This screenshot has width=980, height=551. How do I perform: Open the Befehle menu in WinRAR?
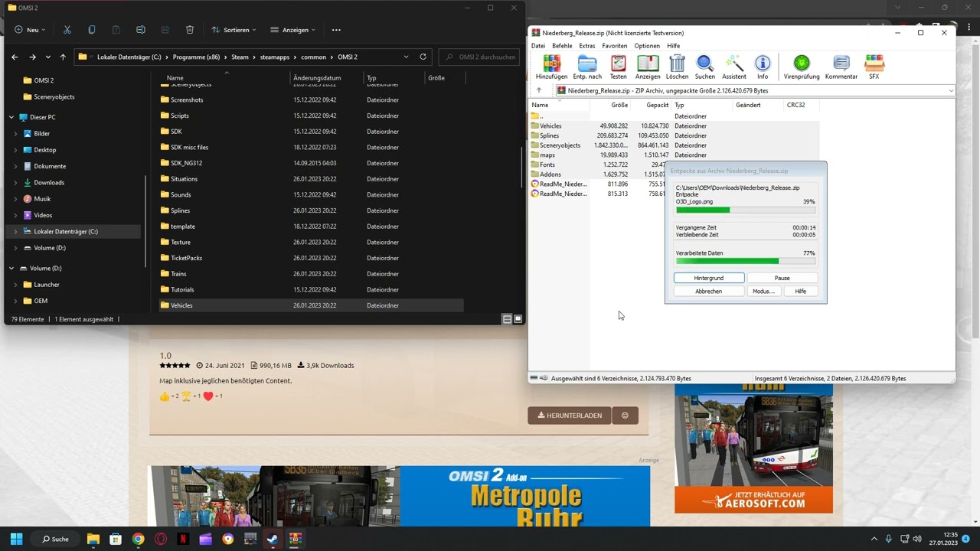[562, 46]
